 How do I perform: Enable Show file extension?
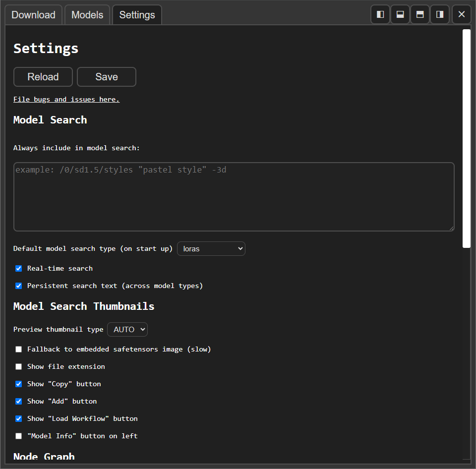18,366
